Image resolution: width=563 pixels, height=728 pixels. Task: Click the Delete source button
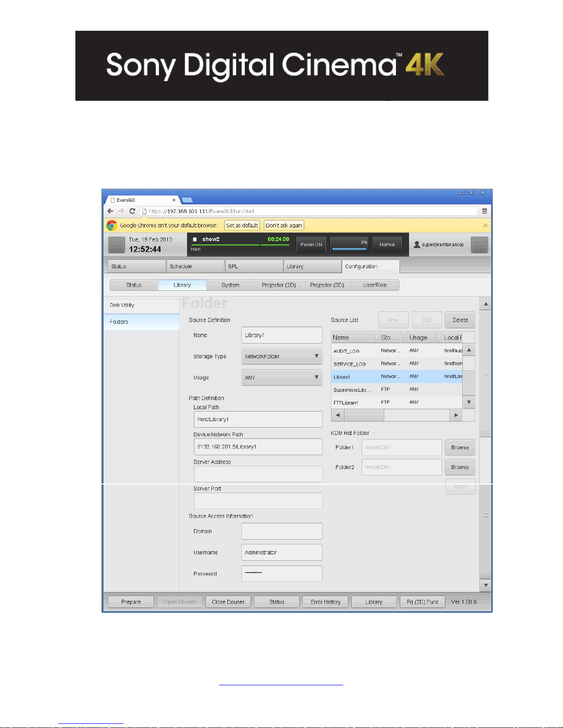pos(460,320)
